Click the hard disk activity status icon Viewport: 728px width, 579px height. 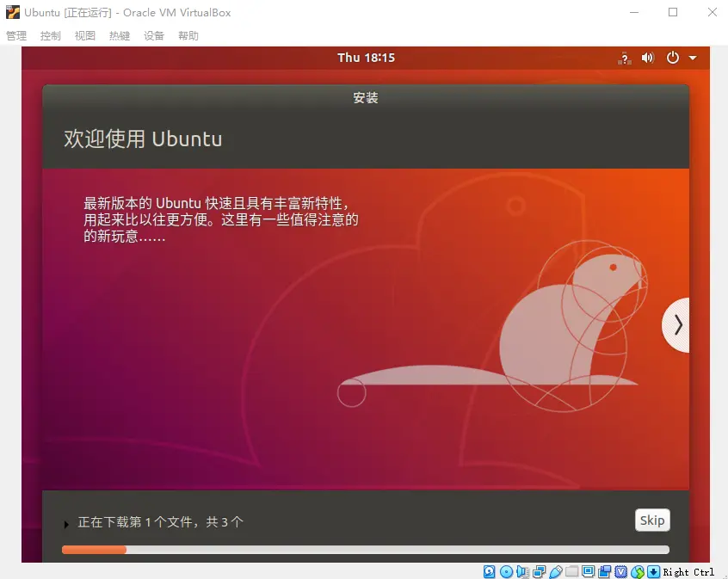pyautogui.click(x=489, y=571)
